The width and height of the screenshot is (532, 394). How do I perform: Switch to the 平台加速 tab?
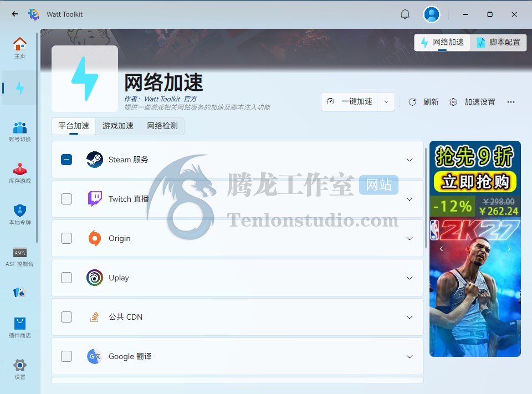(74, 126)
